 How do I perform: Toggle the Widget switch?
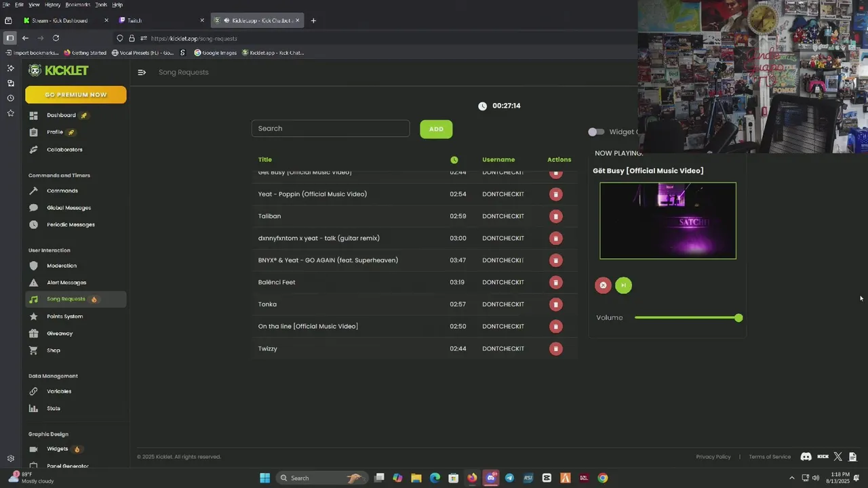596,132
